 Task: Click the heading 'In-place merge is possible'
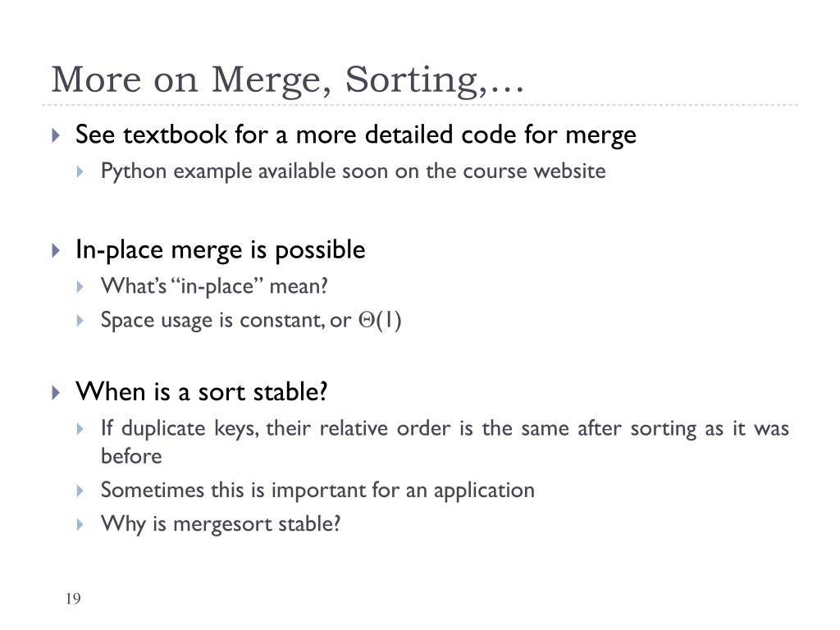point(220,250)
